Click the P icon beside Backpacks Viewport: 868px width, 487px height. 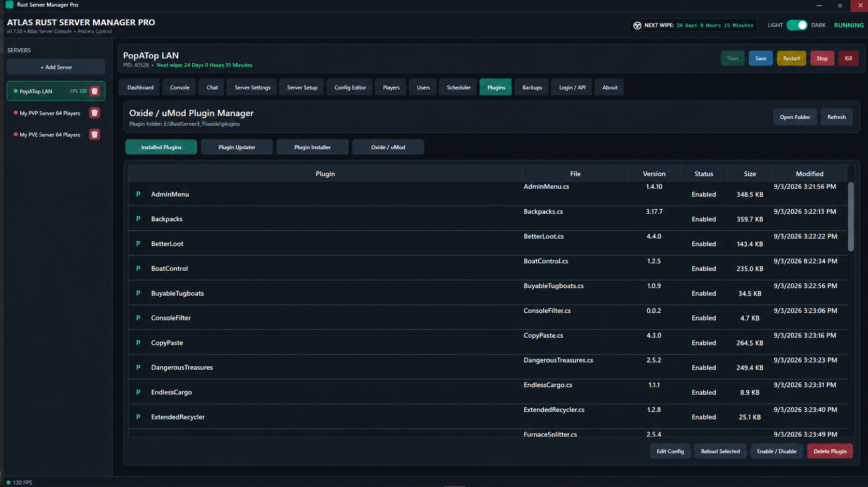pos(138,219)
